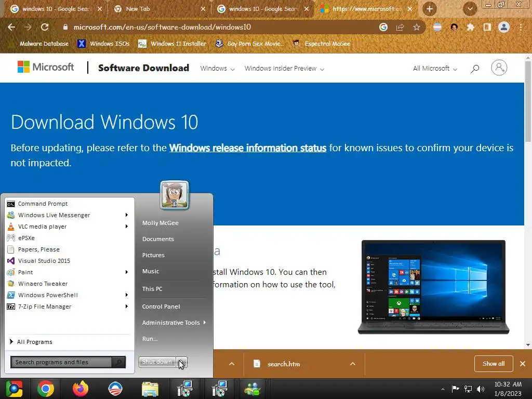The width and height of the screenshot is (532, 399).
Task: Open the shut down options arrow
Action: tap(182, 362)
